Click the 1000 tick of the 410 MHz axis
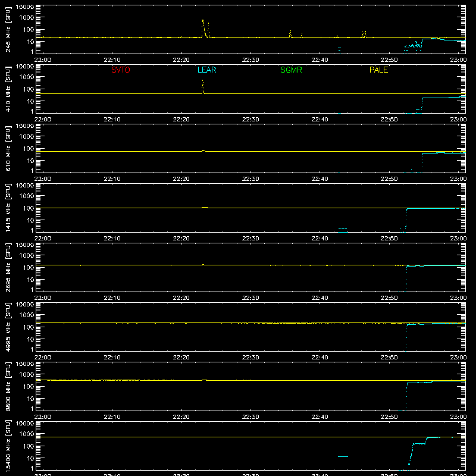The image size is (476, 476). (27, 77)
